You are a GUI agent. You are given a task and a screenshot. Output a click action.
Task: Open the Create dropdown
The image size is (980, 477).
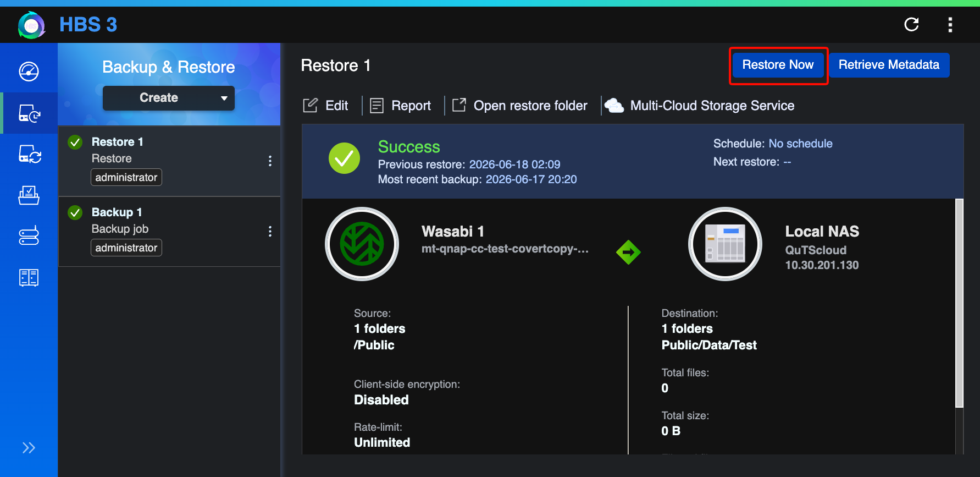point(169,98)
